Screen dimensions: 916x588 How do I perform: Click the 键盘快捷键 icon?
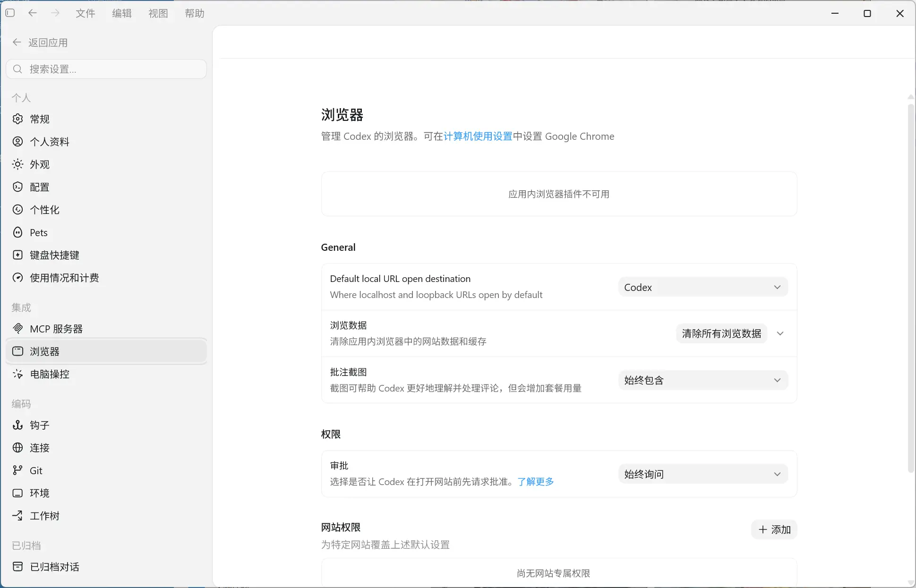(x=17, y=255)
